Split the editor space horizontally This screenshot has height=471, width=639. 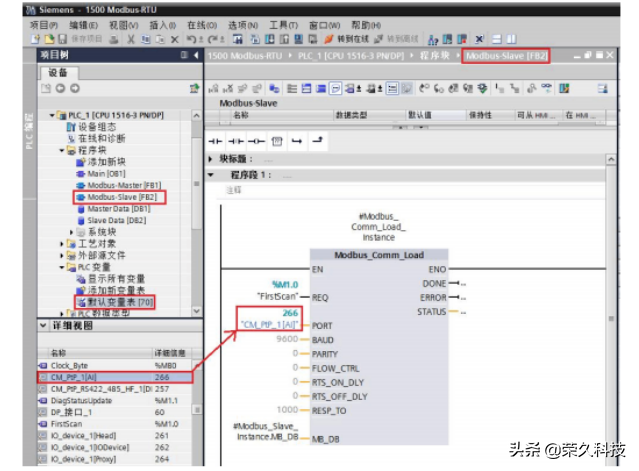pos(497,39)
